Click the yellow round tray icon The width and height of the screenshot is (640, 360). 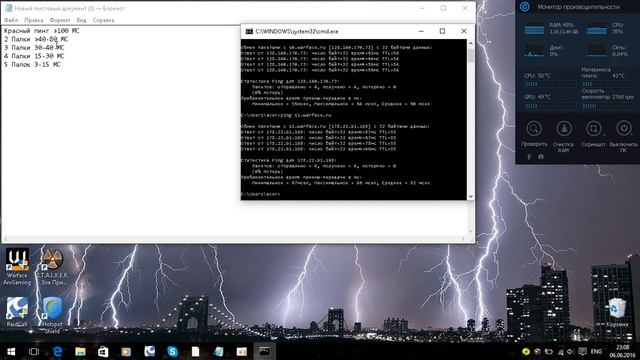(x=526, y=351)
